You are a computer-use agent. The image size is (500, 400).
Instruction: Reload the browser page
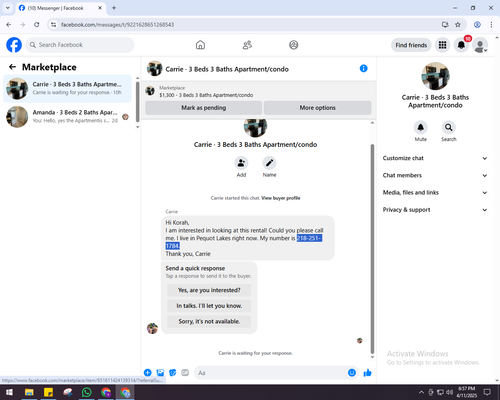click(37, 24)
